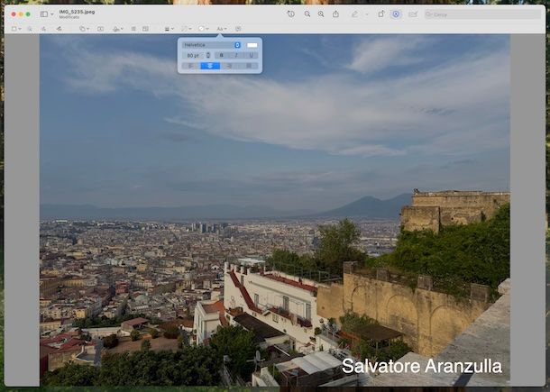The image size is (550, 392).
Task: Justify the text alignment
Action: click(x=249, y=66)
